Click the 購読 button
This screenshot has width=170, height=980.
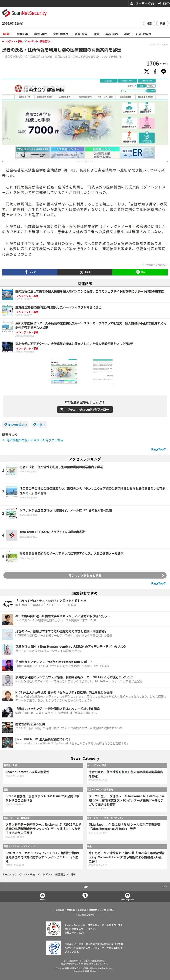(162, 24)
